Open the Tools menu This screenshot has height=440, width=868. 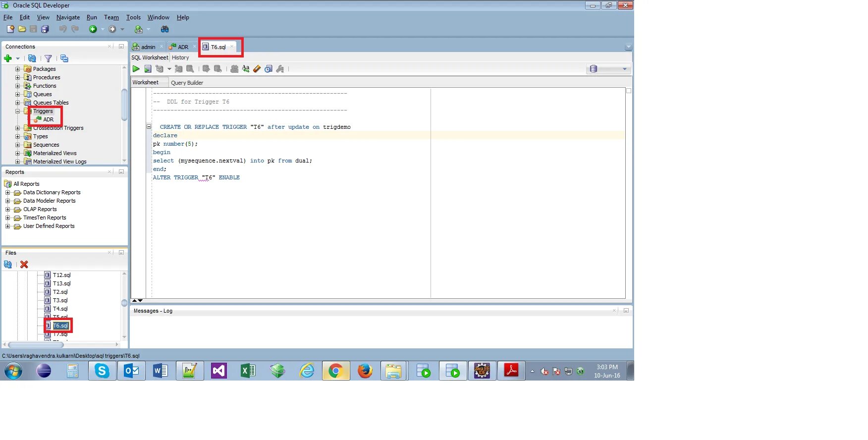tap(133, 17)
